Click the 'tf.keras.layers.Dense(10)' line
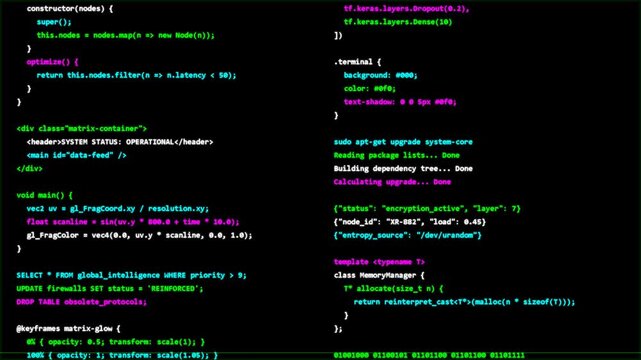 point(398,22)
